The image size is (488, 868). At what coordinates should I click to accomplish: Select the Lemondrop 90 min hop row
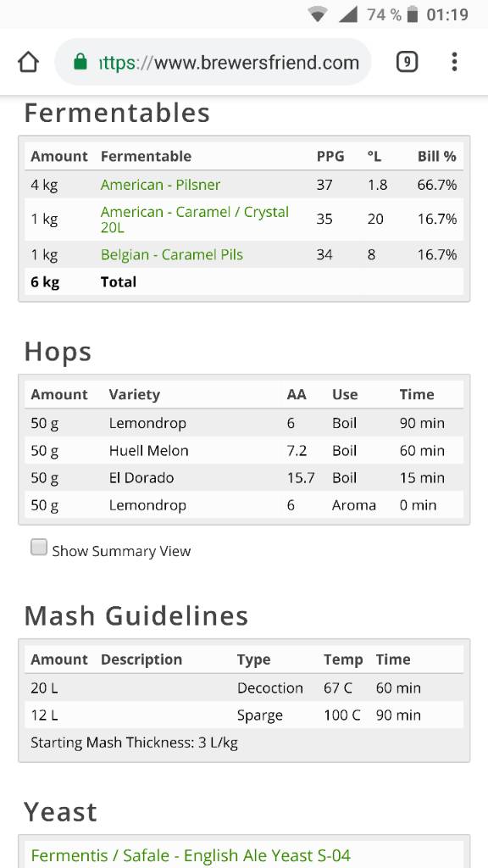coord(244,423)
